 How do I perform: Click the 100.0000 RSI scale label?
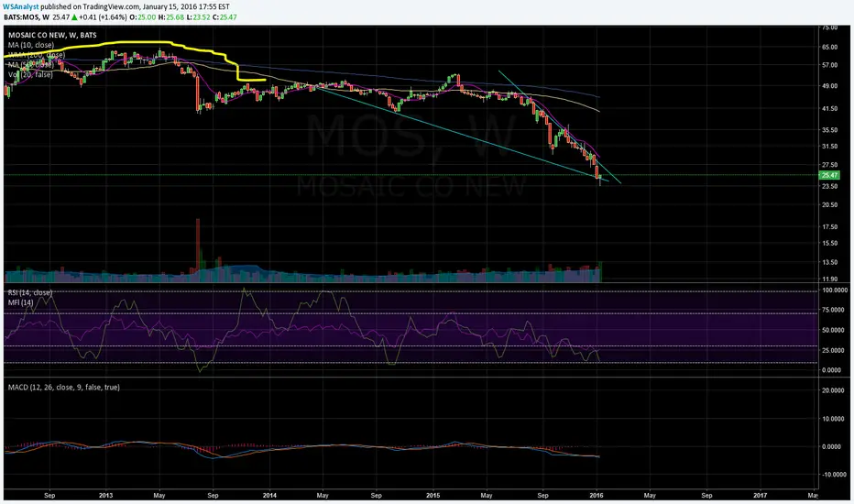click(x=835, y=290)
